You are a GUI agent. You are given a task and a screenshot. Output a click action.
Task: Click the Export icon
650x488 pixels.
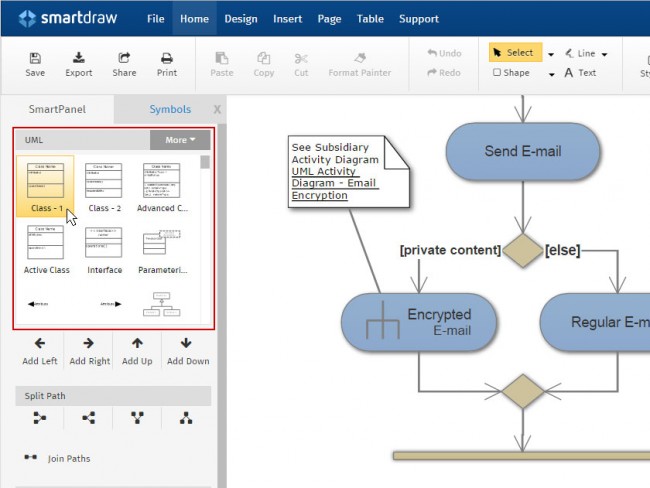tap(79, 59)
